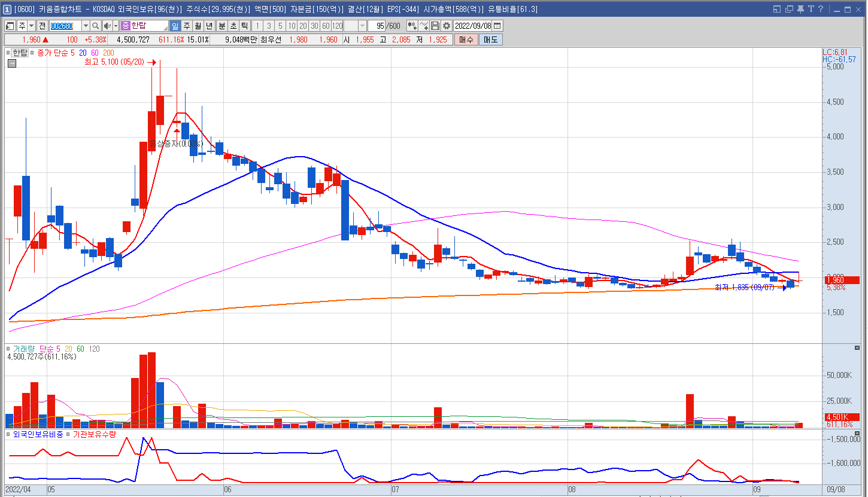Image resolution: width=868 pixels, height=497 pixels.
Task: Open the stock code history dropdown arrow
Action: tap(86, 26)
